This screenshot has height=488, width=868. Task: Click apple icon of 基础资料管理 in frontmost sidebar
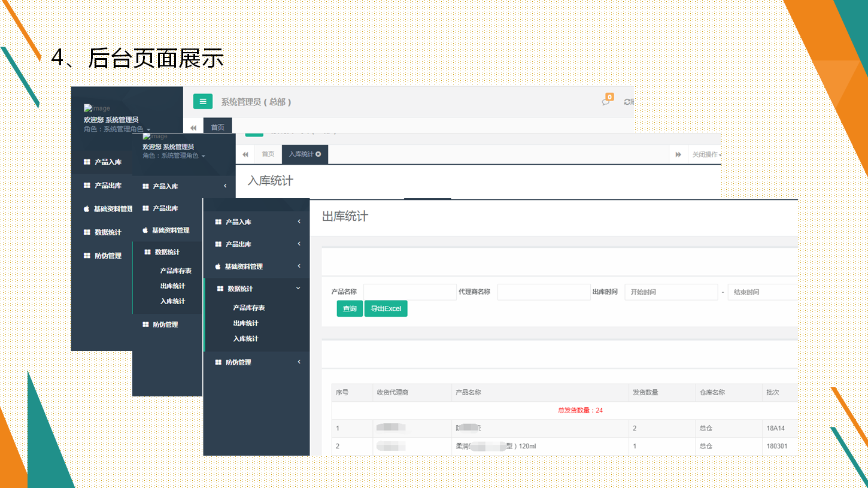218,266
